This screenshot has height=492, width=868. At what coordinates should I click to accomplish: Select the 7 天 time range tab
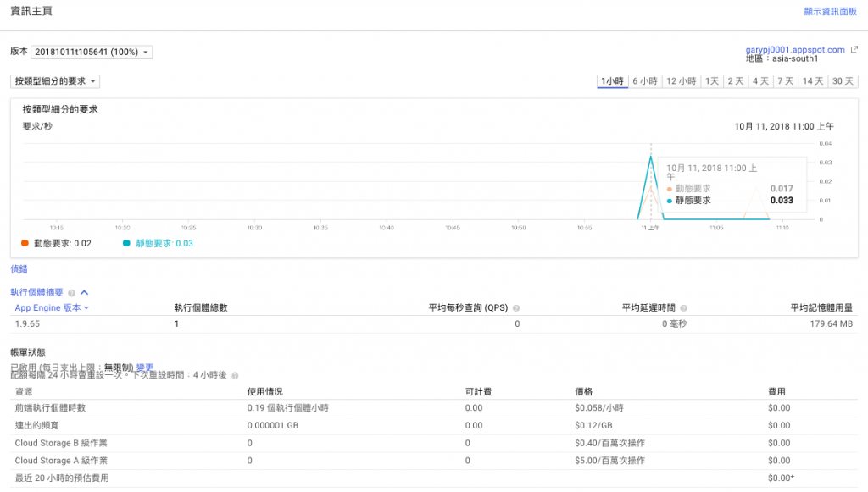click(786, 81)
